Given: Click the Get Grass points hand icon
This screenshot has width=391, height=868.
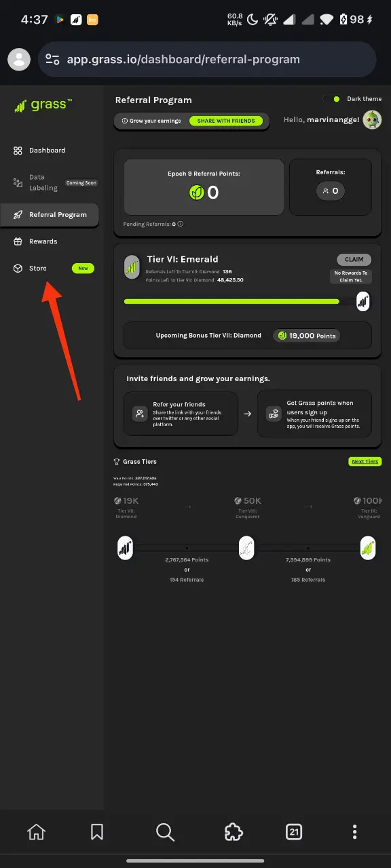Looking at the screenshot, I should [x=274, y=413].
